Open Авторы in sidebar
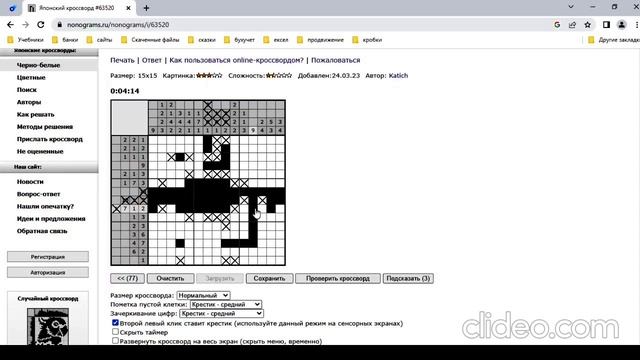Screen dimensions: 640x360 [29, 102]
